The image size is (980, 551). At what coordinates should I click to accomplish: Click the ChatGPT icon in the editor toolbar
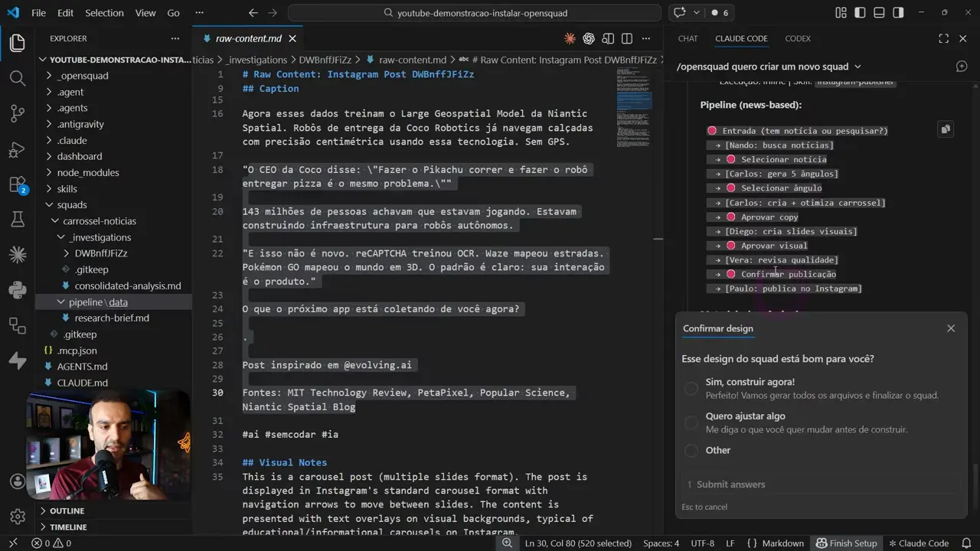pos(589,38)
